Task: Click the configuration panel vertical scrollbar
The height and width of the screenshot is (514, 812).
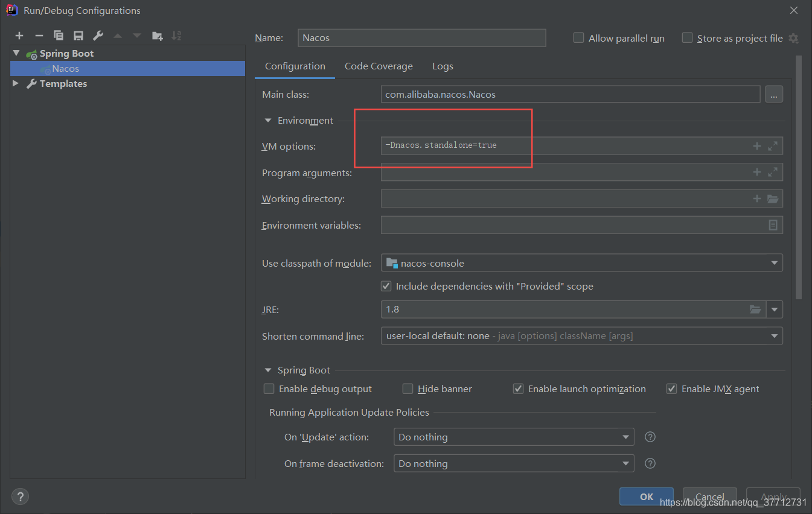Action: [799, 177]
